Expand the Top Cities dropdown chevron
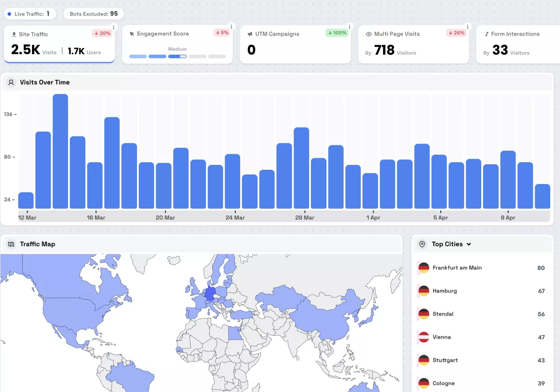The width and height of the screenshot is (560, 392). pos(469,244)
